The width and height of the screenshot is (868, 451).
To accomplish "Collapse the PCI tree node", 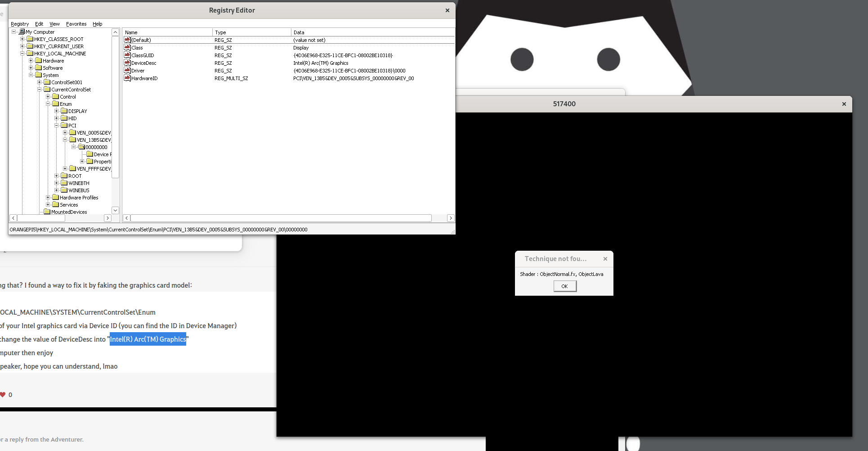I will click(x=57, y=126).
